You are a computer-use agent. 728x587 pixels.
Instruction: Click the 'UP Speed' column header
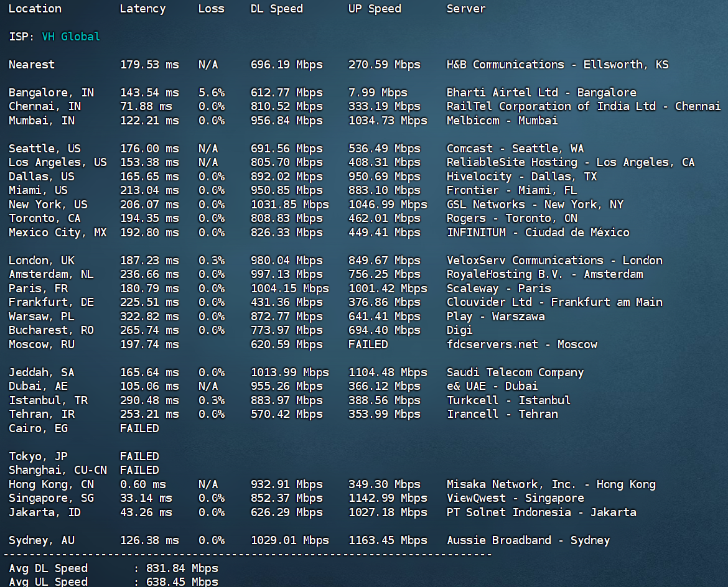click(375, 9)
